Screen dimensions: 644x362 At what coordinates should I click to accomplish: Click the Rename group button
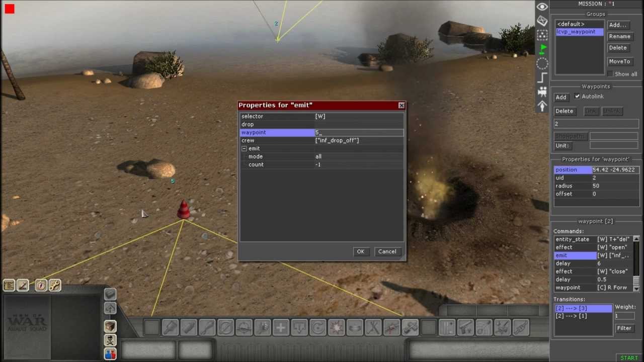(x=619, y=37)
